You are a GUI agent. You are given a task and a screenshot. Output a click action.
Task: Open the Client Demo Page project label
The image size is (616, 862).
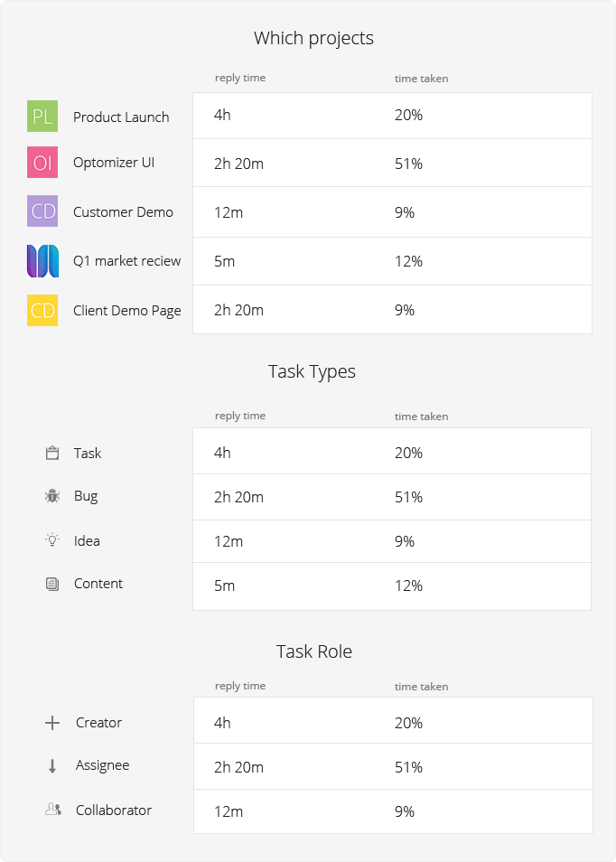coord(127,311)
